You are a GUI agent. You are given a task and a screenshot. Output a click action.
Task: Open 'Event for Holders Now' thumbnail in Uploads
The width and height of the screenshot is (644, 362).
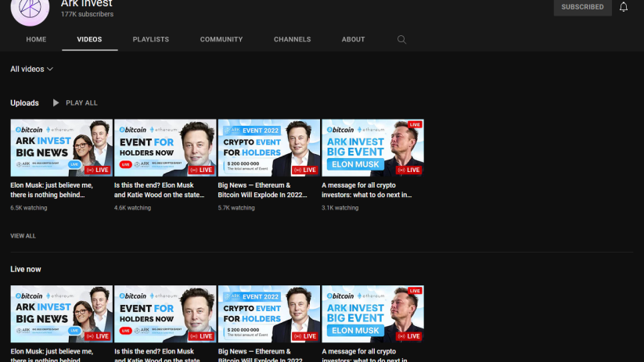point(165,148)
